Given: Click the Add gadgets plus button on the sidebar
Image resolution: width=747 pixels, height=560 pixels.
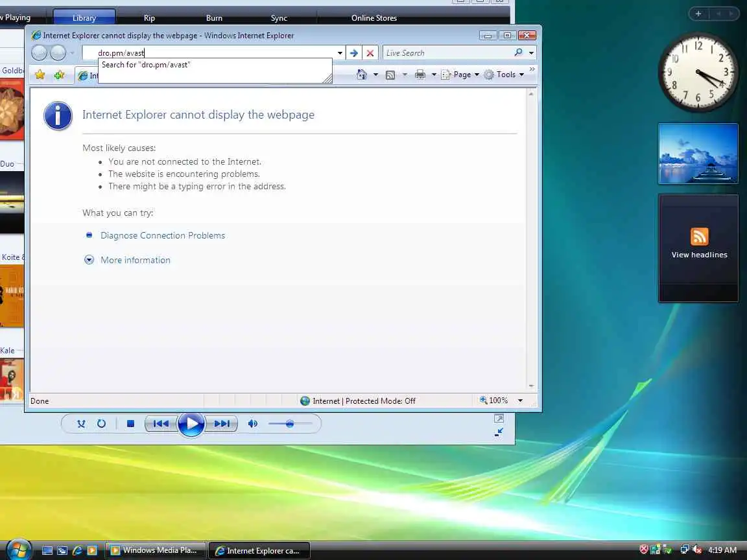Looking at the screenshot, I should click(698, 14).
